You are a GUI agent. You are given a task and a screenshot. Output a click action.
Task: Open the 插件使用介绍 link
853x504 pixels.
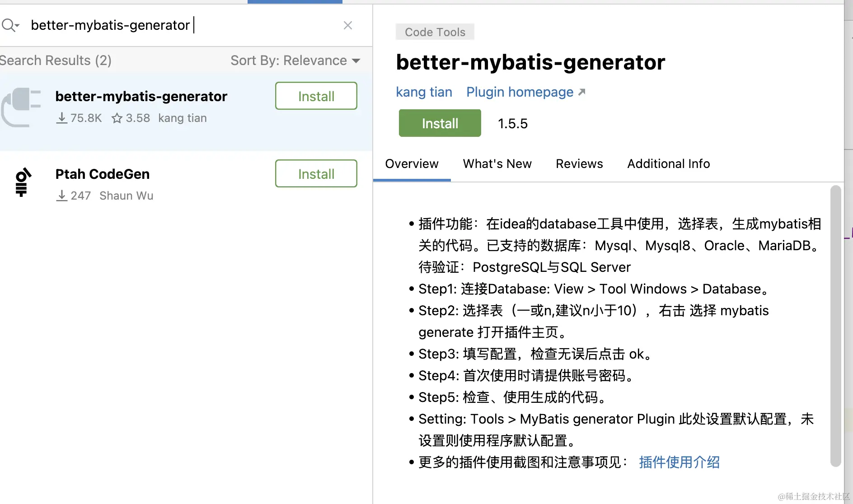point(679,462)
